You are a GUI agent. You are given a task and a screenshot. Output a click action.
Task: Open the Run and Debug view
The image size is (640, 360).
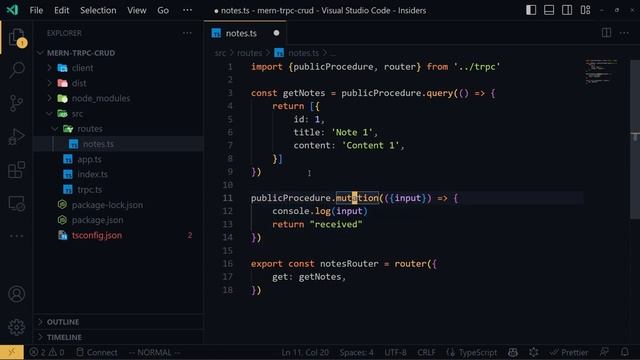[16, 137]
